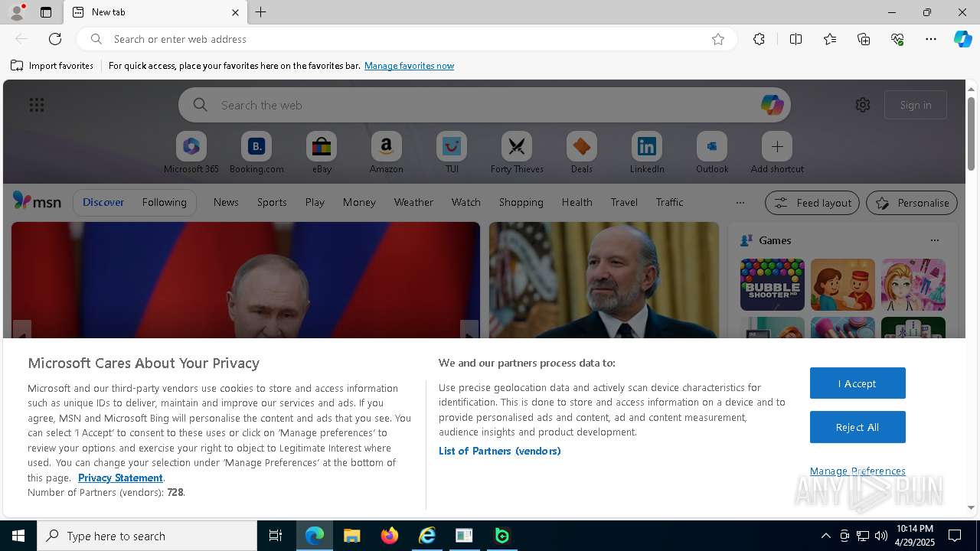Select the Discover tab
Viewport: 980px width, 551px height.
point(103,202)
